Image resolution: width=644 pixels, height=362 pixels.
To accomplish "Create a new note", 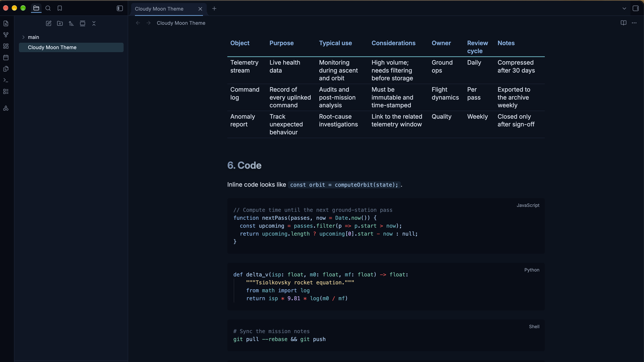I will point(49,23).
